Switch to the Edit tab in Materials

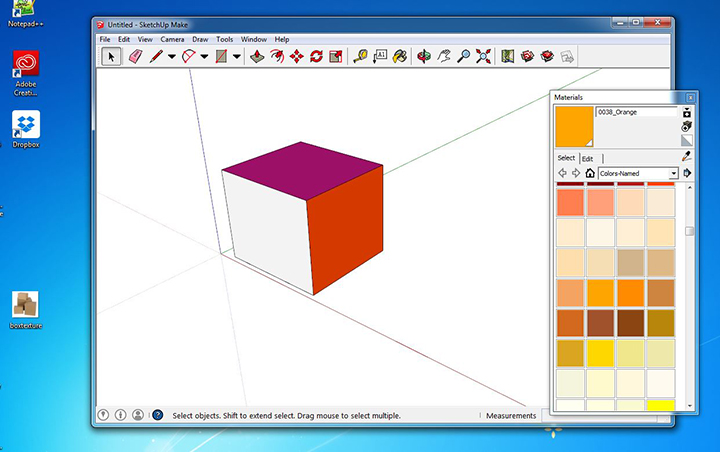tap(588, 158)
